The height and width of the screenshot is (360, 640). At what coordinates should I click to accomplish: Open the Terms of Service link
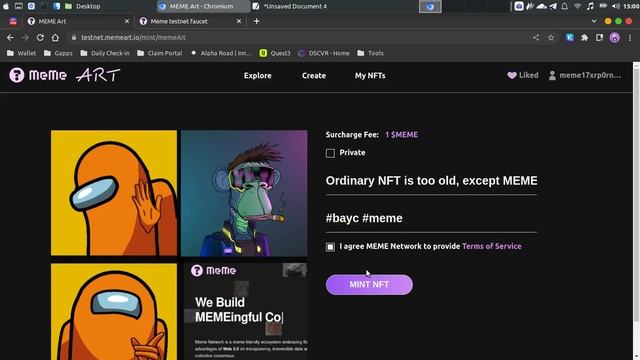[x=491, y=246]
